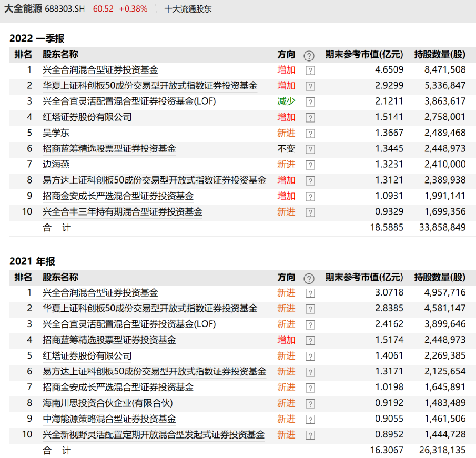Click question icon for 吴学东 row
Screen dimensions: 476x458
coord(310,134)
